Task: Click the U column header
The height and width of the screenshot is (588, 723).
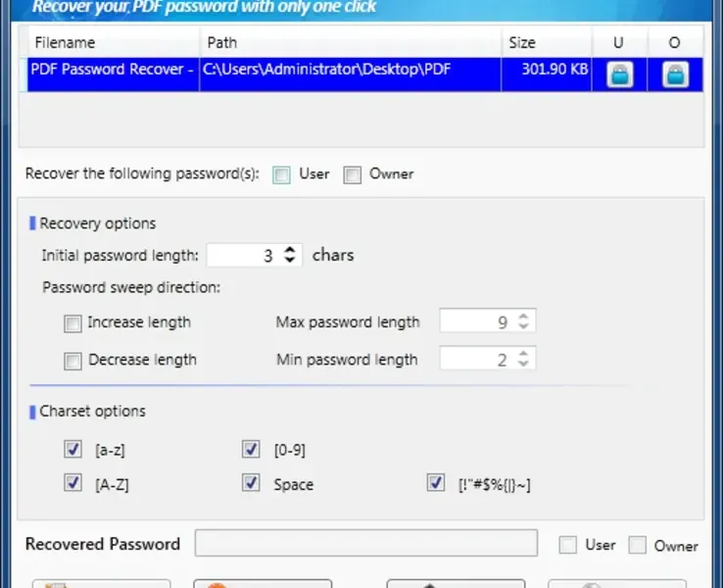Action: 619,42
